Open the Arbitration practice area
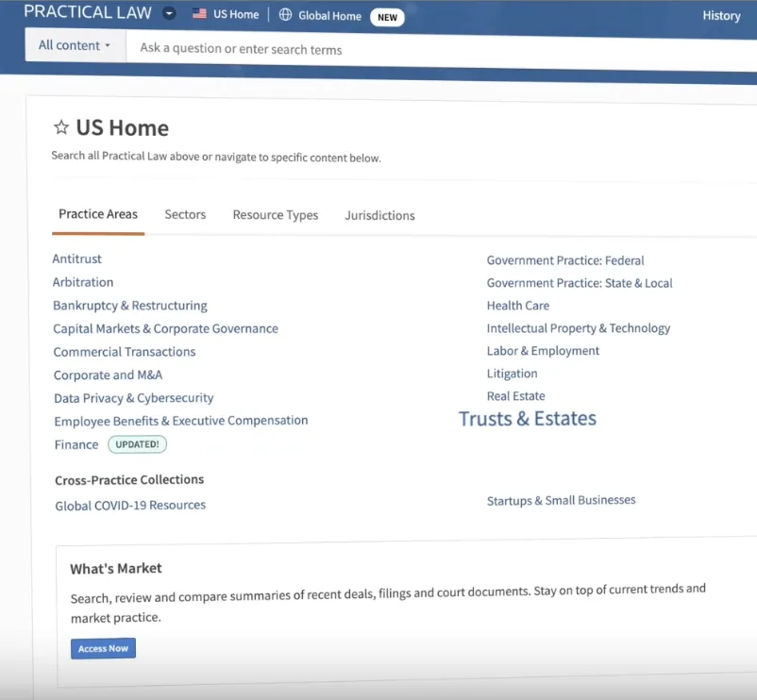757x700 pixels. click(x=83, y=282)
